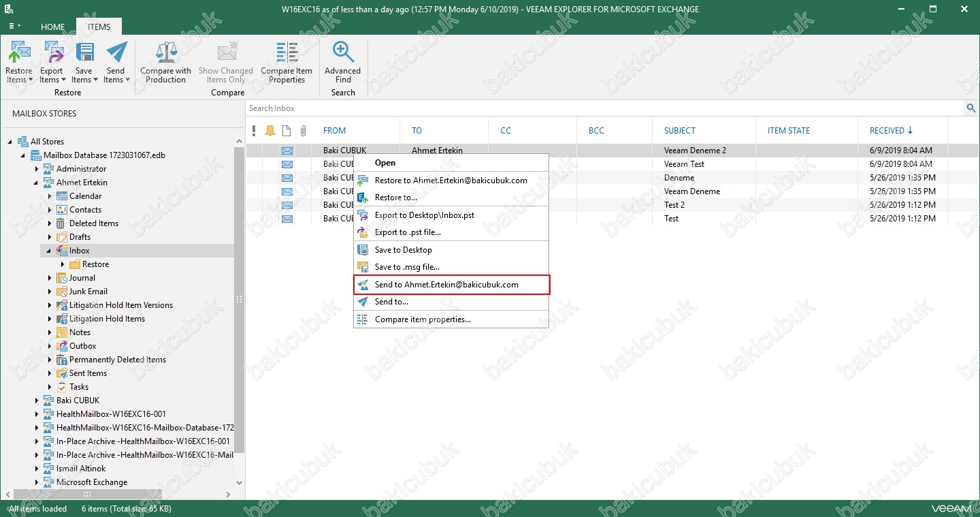The height and width of the screenshot is (517, 980).
Task: Choose Save to .msg file...
Action: pos(451,267)
